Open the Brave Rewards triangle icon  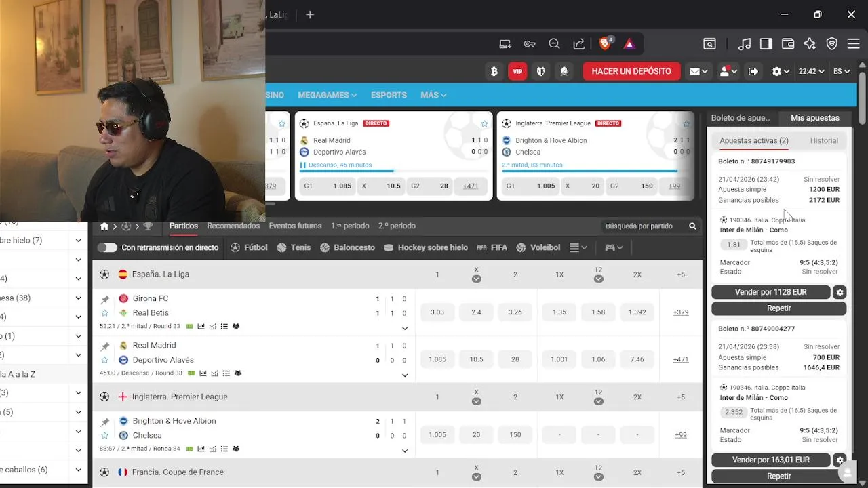coord(629,44)
